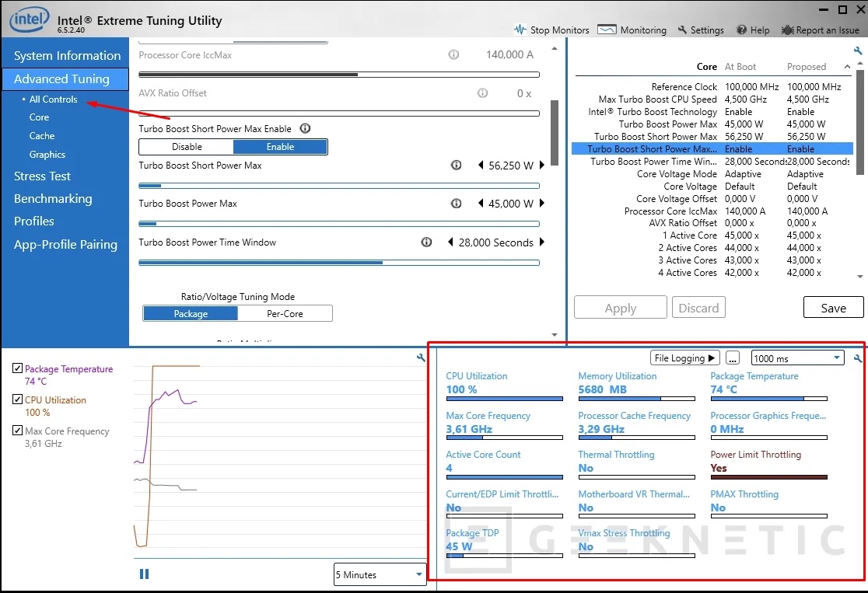Open the Graphics sub-section
This screenshot has width=868, height=593.
pyautogui.click(x=47, y=155)
